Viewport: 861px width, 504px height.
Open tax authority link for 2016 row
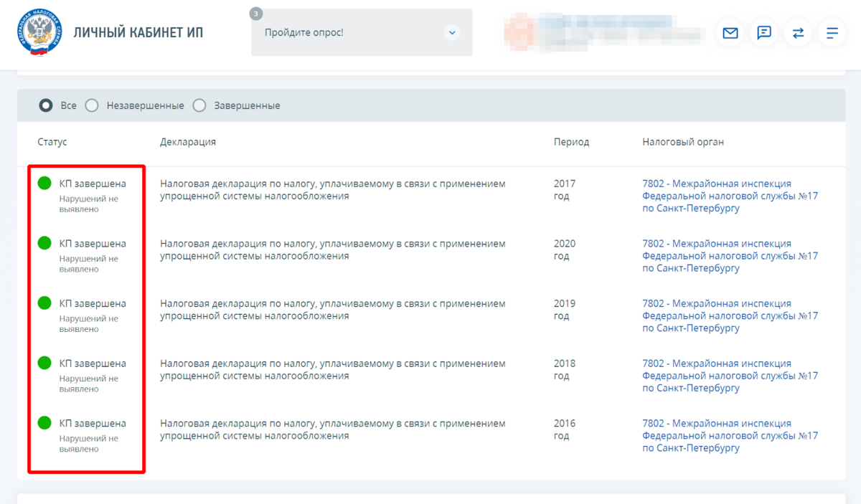point(730,435)
